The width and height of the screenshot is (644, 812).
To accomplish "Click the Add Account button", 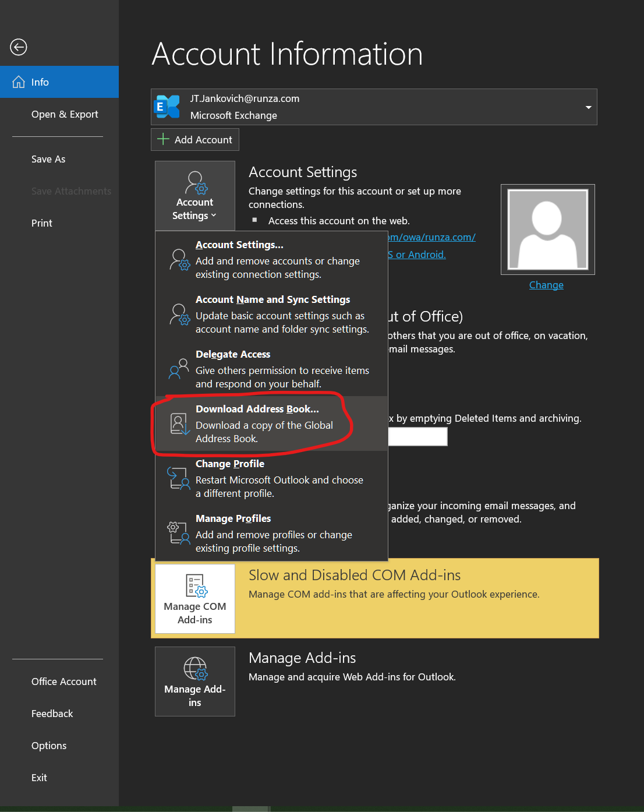I will pyautogui.click(x=195, y=140).
